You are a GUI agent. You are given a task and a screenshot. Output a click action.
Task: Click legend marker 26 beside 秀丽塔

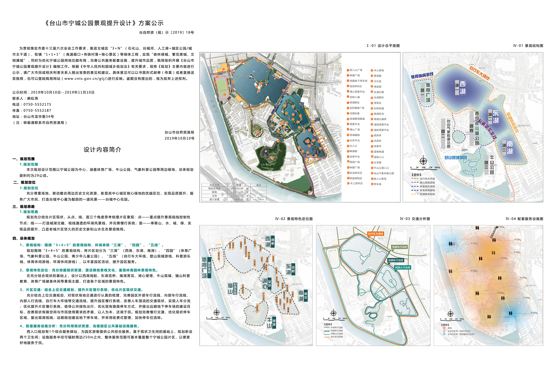point(372,87)
